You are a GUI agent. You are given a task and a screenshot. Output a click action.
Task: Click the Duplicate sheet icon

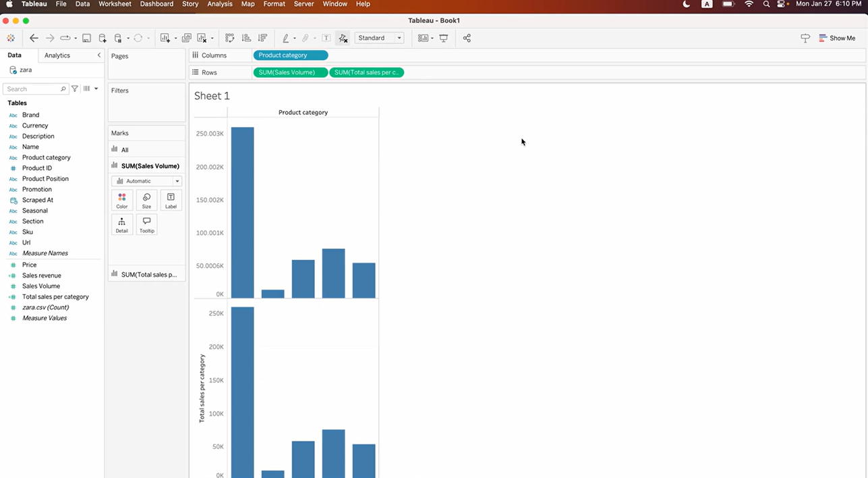tap(187, 38)
